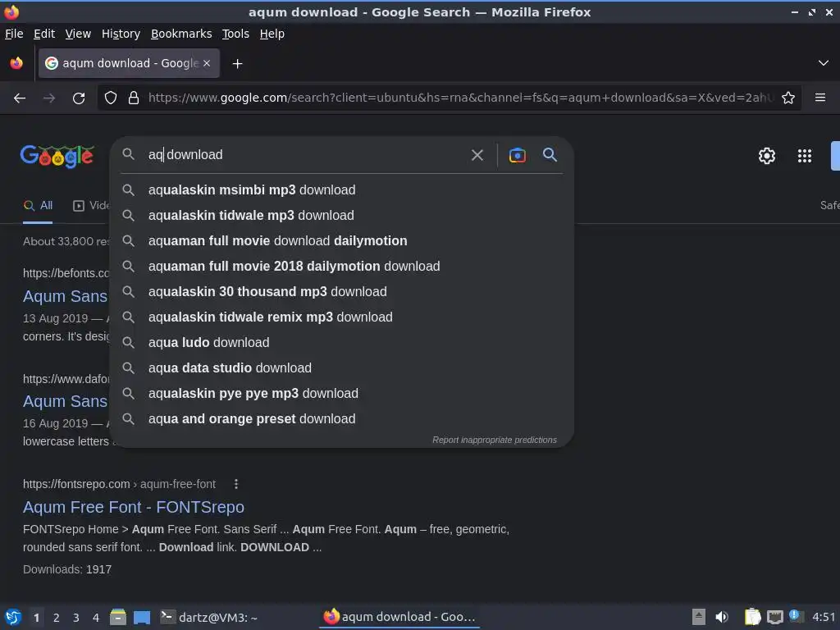Image resolution: width=840 pixels, height=630 pixels.
Task: Open a new tab with plus
Action: coord(237,64)
